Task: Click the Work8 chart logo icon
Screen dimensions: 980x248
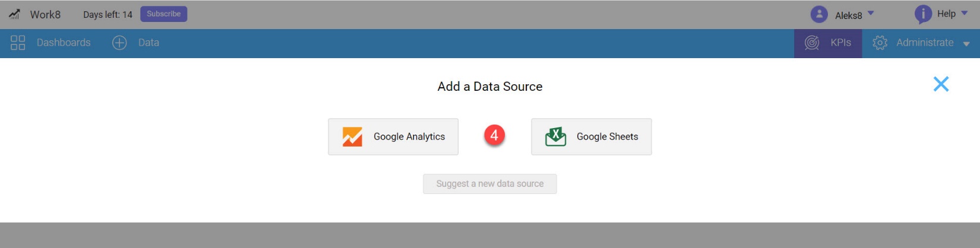Action: (14, 14)
